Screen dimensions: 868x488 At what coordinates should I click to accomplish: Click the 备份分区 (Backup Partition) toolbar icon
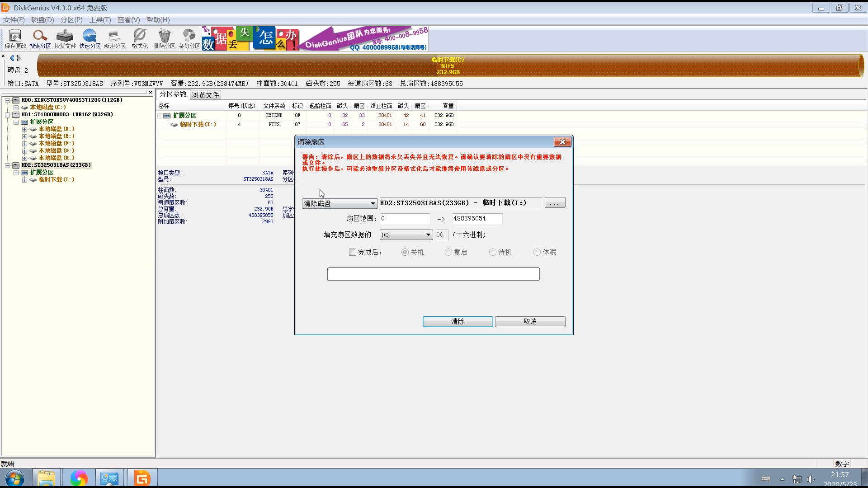coord(189,38)
